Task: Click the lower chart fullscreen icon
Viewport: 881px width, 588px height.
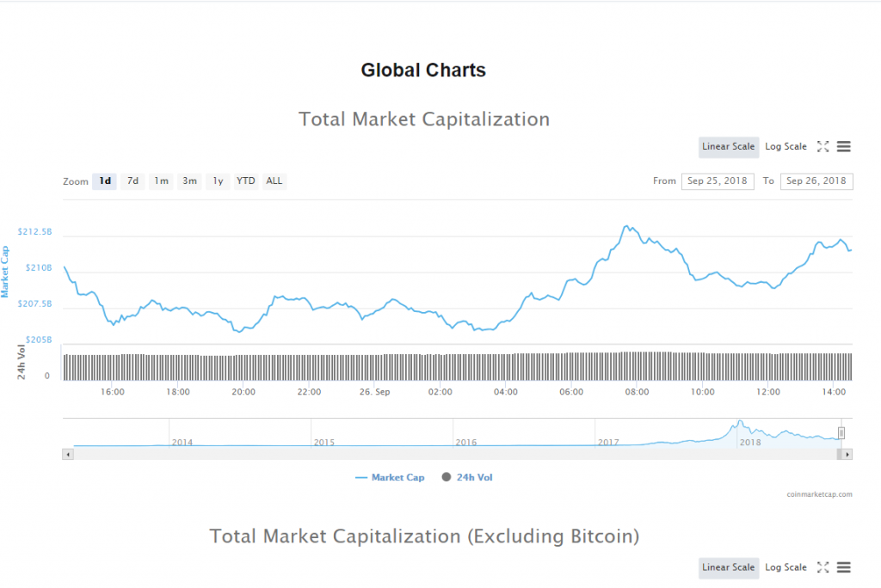Action: tap(822, 567)
